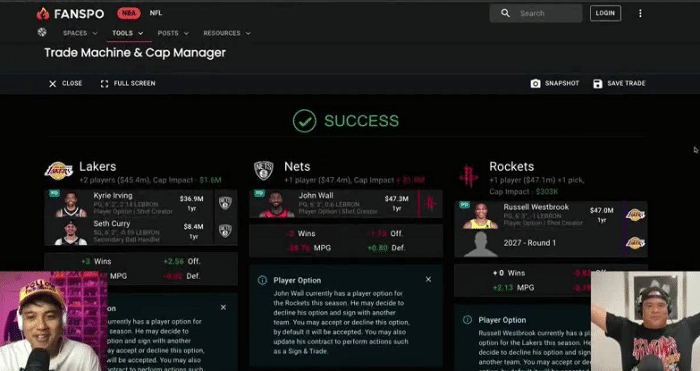Click the basketball icon beside Spaces
The height and width of the screenshot is (371, 700).
click(42, 32)
